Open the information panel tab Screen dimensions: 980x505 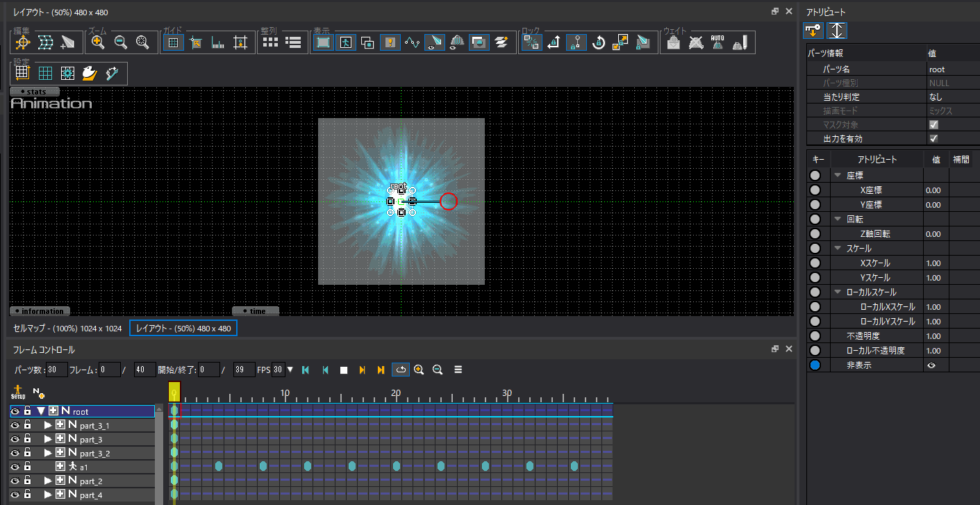[x=41, y=311]
